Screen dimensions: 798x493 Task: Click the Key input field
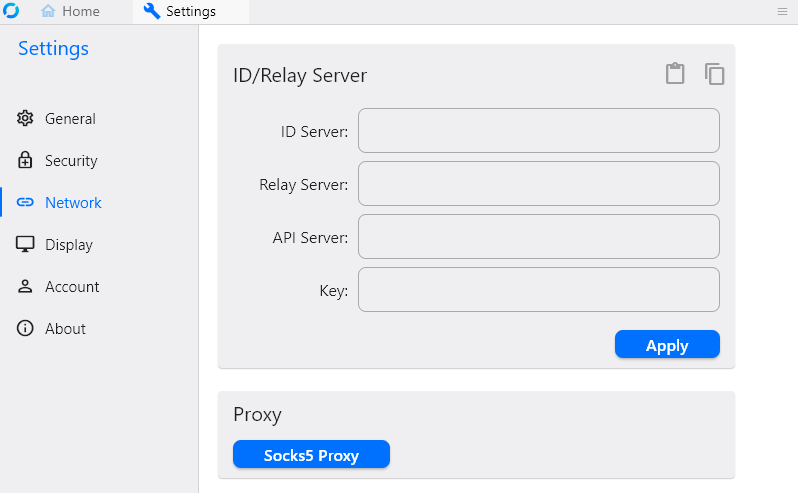click(x=538, y=290)
